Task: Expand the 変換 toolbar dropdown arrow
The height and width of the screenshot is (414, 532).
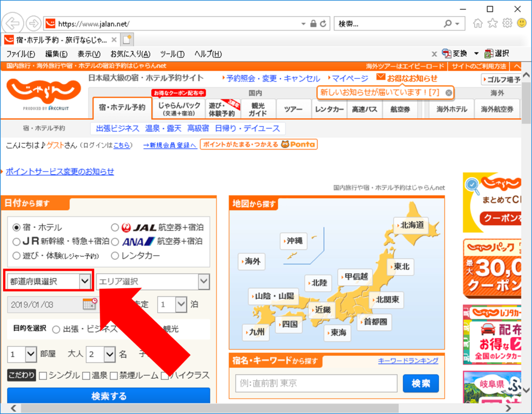Action: (476, 54)
